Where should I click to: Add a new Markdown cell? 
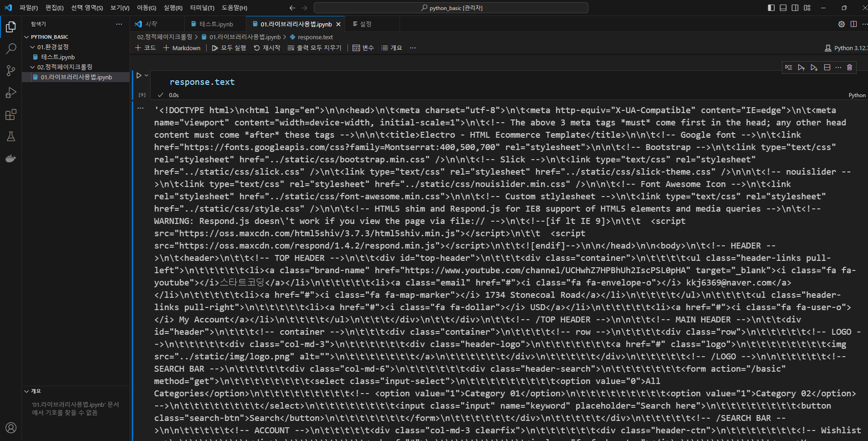(x=182, y=48)
